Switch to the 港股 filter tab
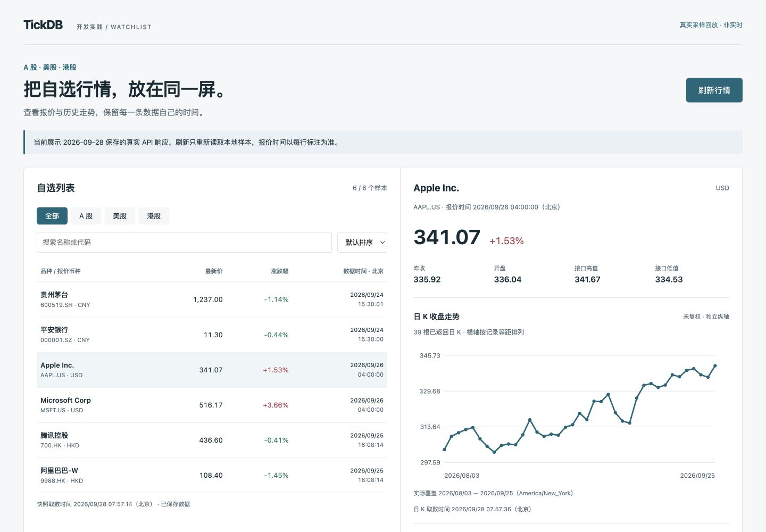This screenshot has height=532, width=766. coord(154,216)
